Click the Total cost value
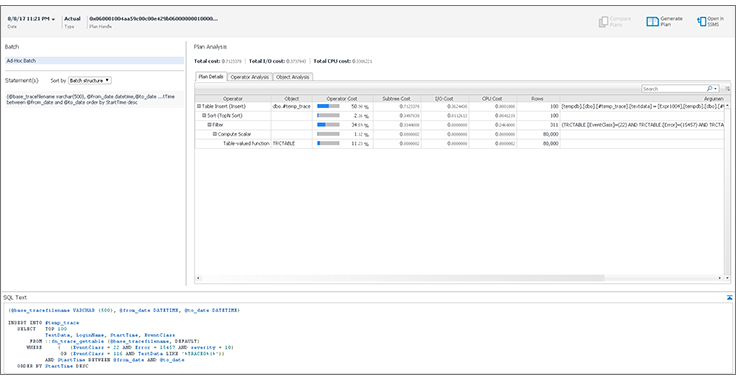The image size is (736, 380). click(x=233, y=61)
